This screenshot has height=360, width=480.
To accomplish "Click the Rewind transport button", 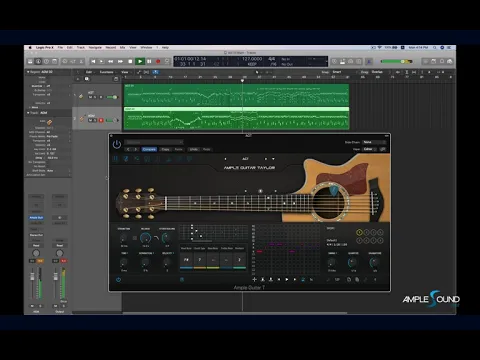I will click(111, 61).
